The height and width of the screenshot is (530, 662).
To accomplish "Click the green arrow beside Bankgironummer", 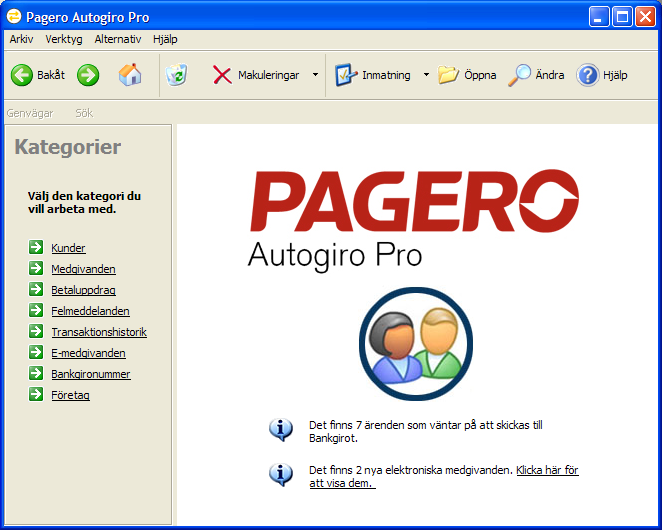I will [36, 373].
